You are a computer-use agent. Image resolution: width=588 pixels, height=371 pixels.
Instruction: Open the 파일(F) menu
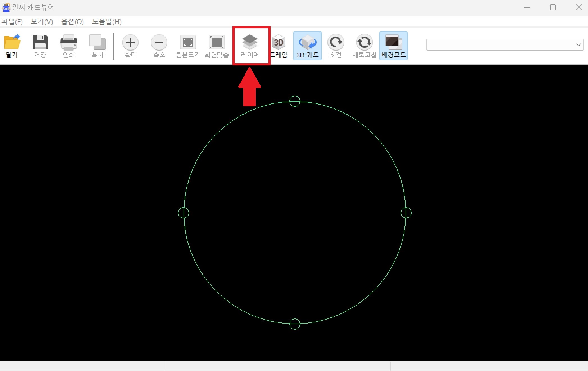point(12,22)
